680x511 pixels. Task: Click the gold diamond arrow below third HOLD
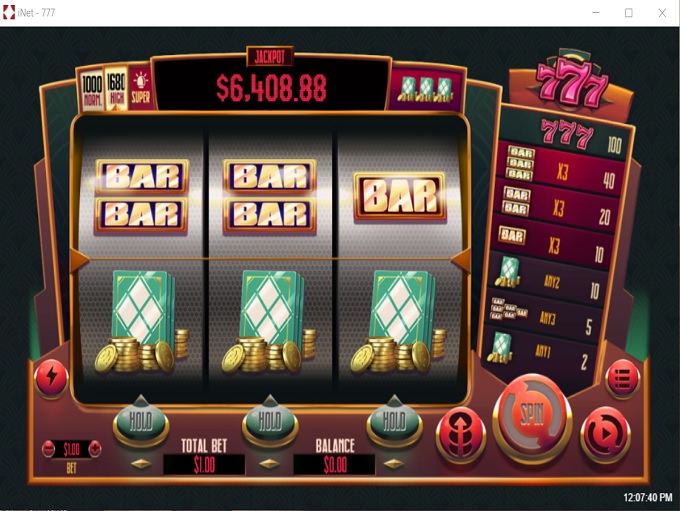click(394, 464)
